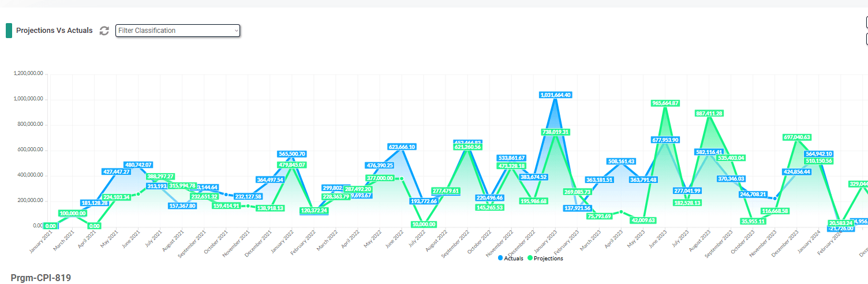The width and height of the screenshot is (868, 284).
Task: Click the 277,479.61 projections label
Action: pyautogui.click(x=446, y=191)
